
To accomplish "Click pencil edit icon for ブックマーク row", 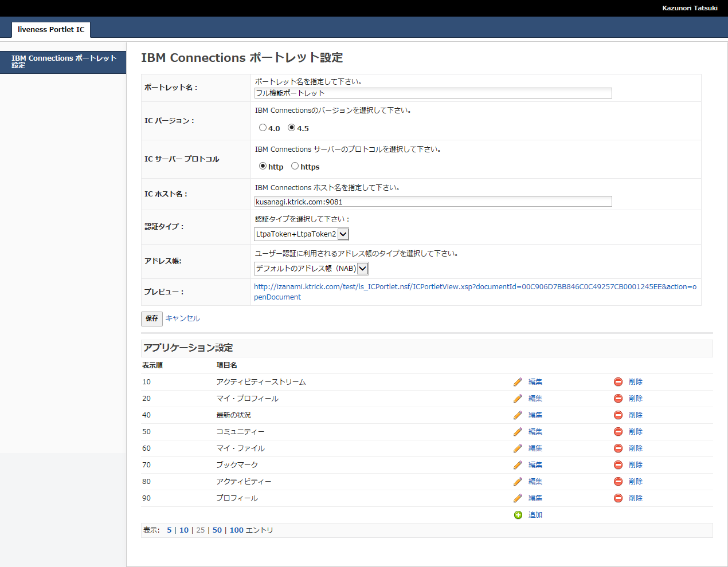I will tap(518, 465).
